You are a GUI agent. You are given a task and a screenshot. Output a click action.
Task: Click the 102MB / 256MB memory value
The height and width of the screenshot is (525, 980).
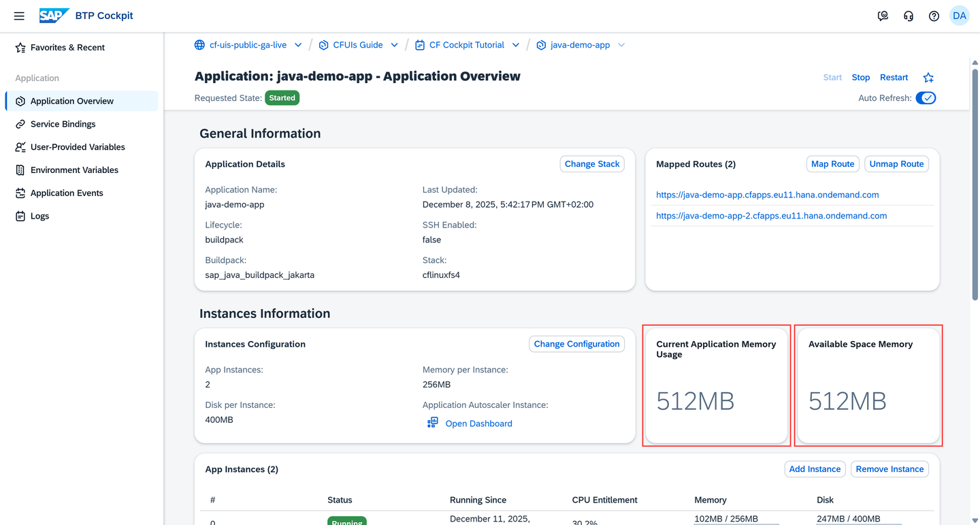[x=726, y=519]
